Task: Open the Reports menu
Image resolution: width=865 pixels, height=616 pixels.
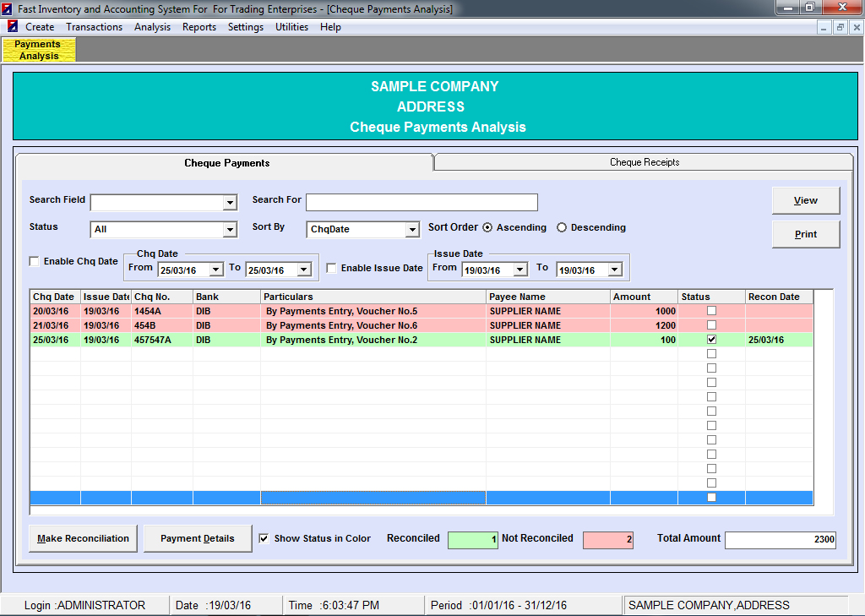Action: 199,27
